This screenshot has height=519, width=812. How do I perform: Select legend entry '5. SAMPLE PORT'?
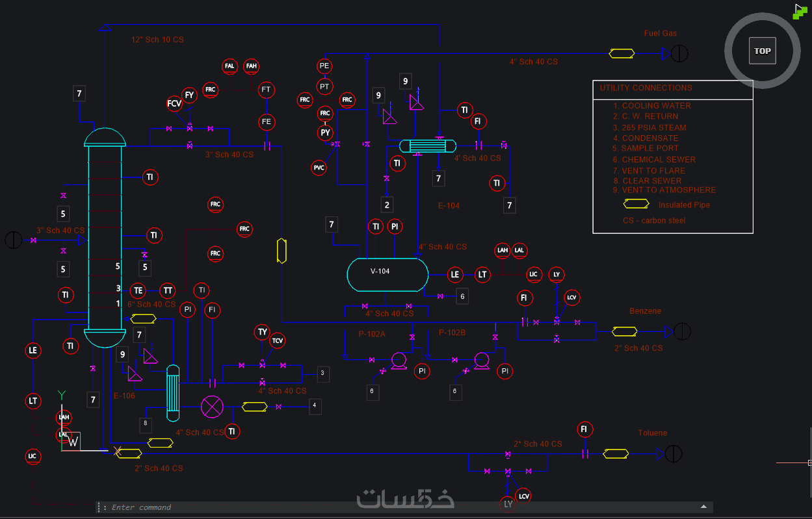[x=646, y=148]
